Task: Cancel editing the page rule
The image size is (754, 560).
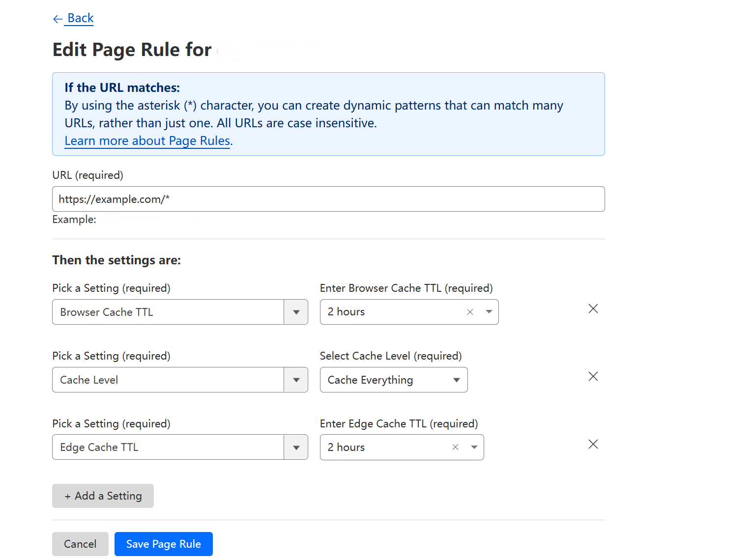Action: [80, 544]
